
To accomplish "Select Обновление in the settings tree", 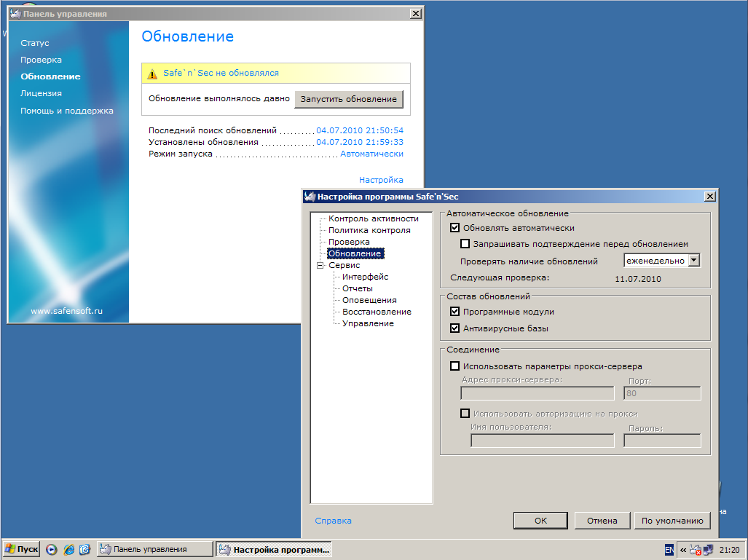I will [x=355, y=253].
